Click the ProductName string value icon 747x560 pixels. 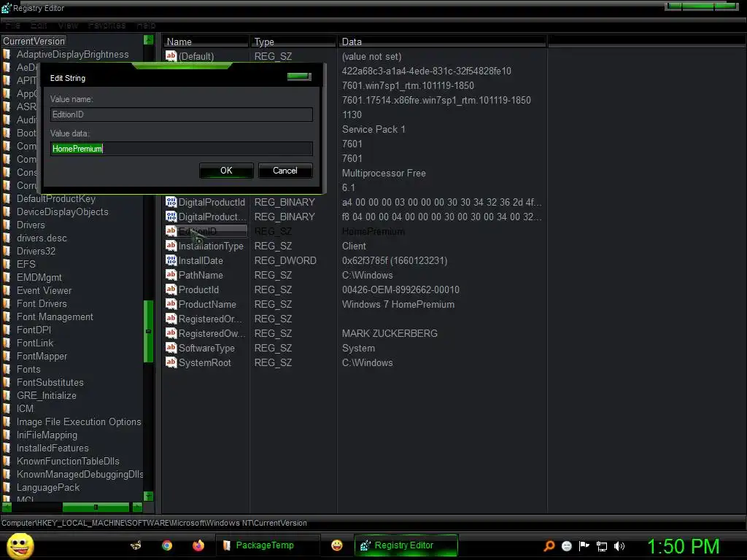(171, 304)
